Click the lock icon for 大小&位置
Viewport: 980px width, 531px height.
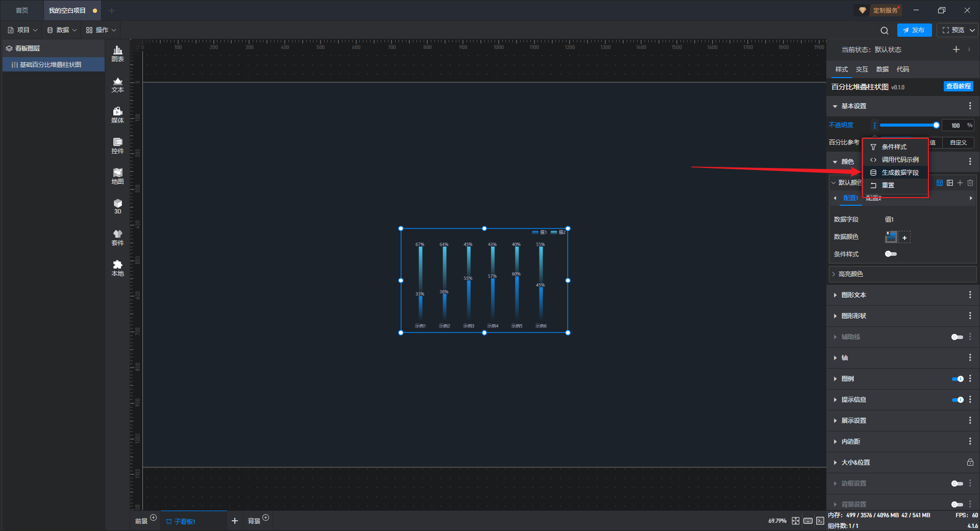[x=970, y=462]
